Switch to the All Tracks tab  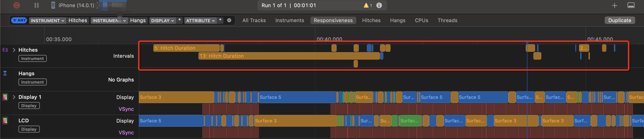tap(254, 21)
